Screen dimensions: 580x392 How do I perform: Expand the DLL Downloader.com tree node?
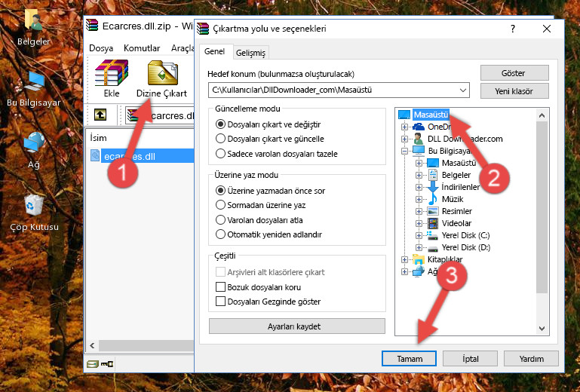pos(404,139)
